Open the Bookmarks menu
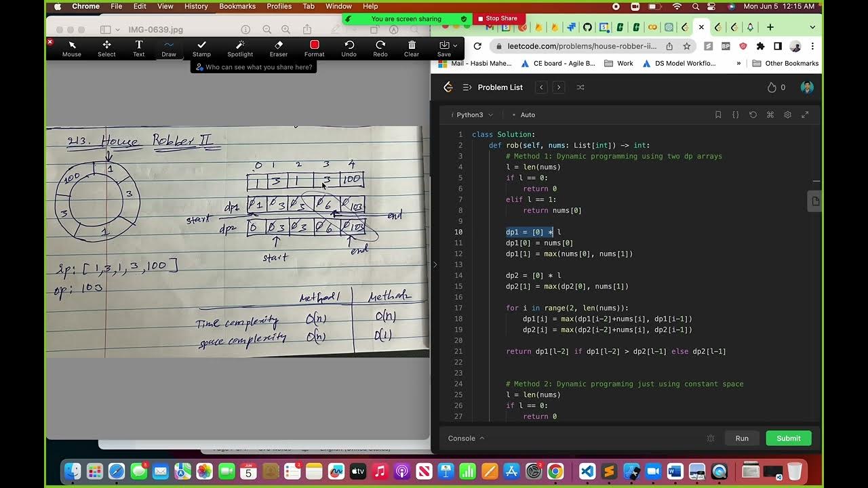 click(x=237, y=6)
